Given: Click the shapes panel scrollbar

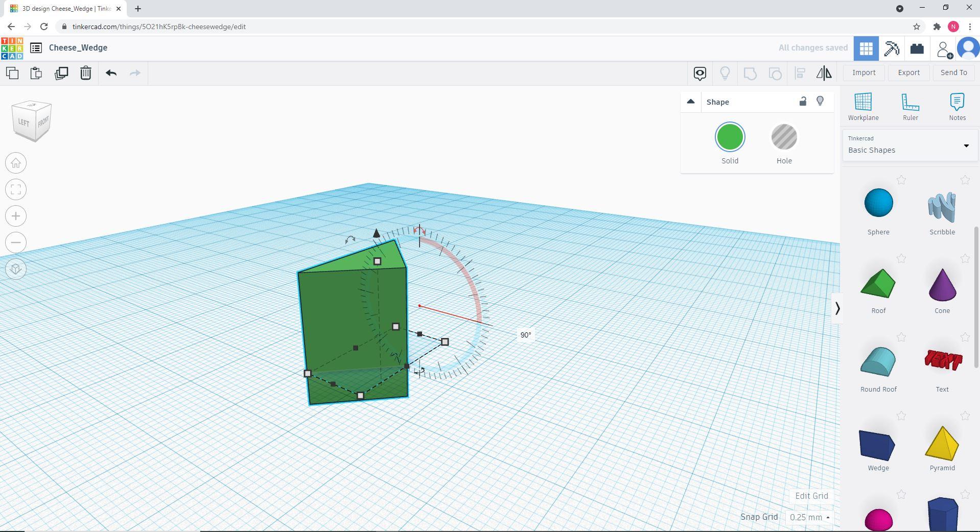Looking at the screenshot, I should coord(977,297).
